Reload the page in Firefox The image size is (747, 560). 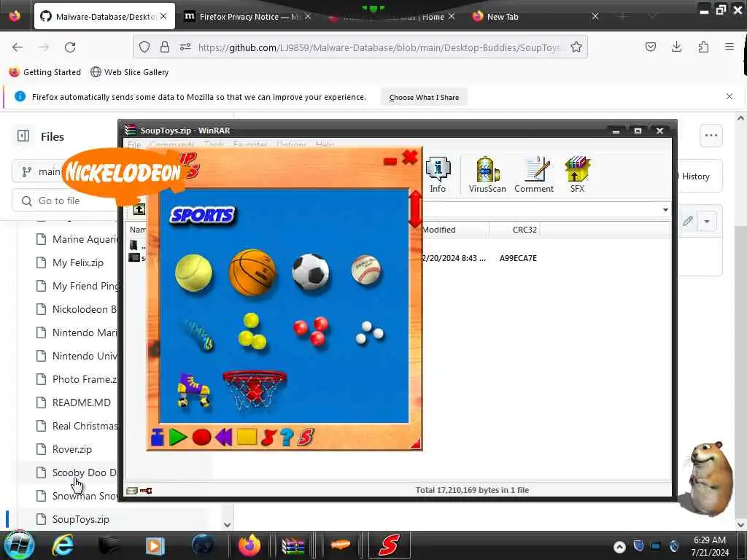point(70,47)
